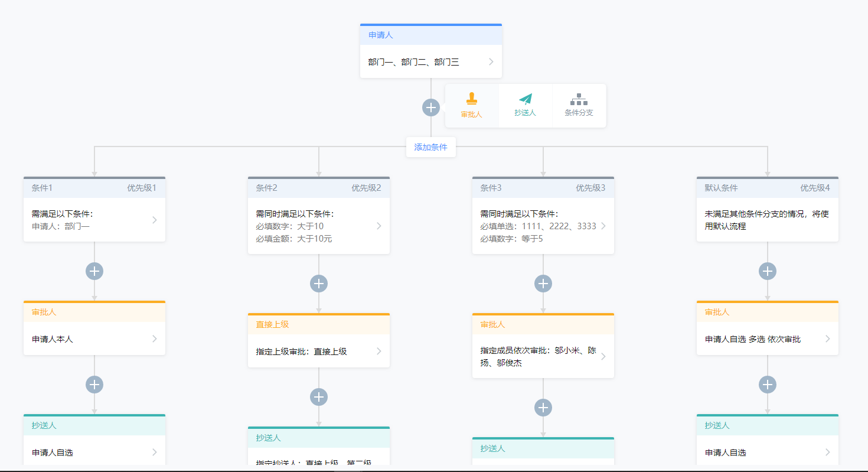Screen dimensions: 868x472
Task: Open chevron of 抄送人 申请人自选 under 条件1
Action: 155,453
